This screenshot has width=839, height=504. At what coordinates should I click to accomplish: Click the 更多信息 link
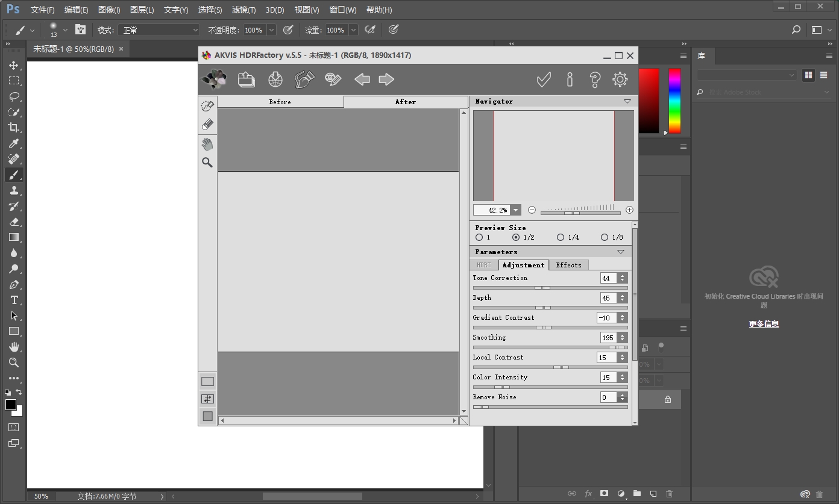(x=764, y=323)
